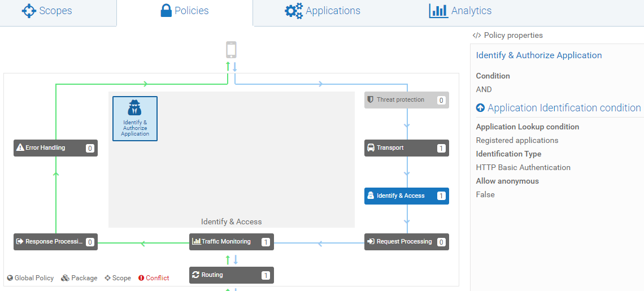Click the 'AND' condition value
Screen dimensions: 644x291
pos(484,89)
